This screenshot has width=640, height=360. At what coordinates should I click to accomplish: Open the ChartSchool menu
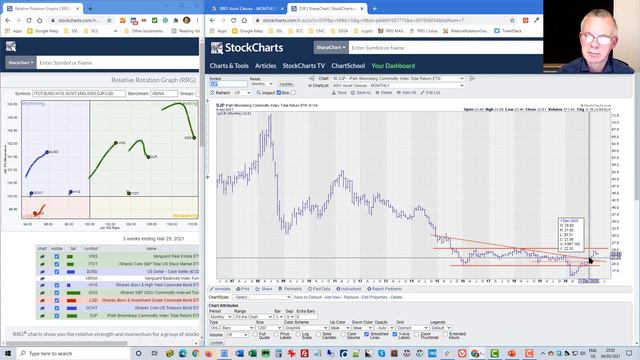(x=348, y=66)
